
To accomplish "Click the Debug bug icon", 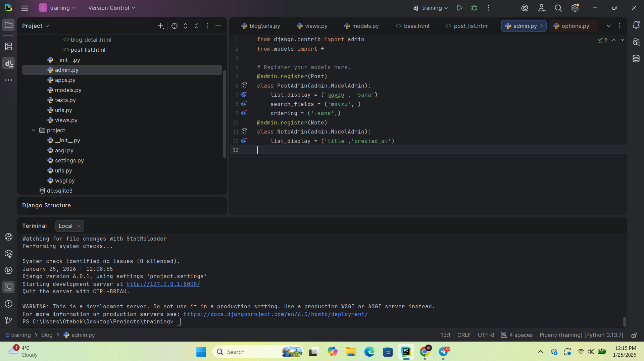I will coord(474,8).
